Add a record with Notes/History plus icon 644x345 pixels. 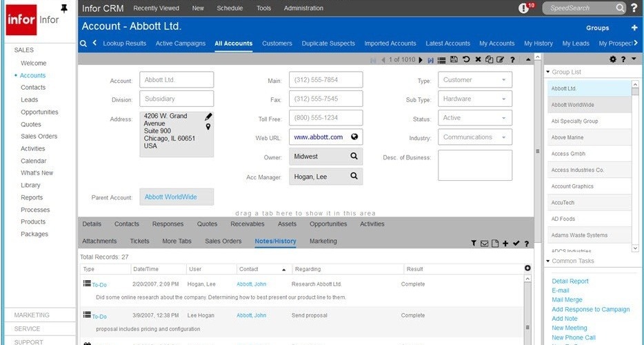pos(505,244)
